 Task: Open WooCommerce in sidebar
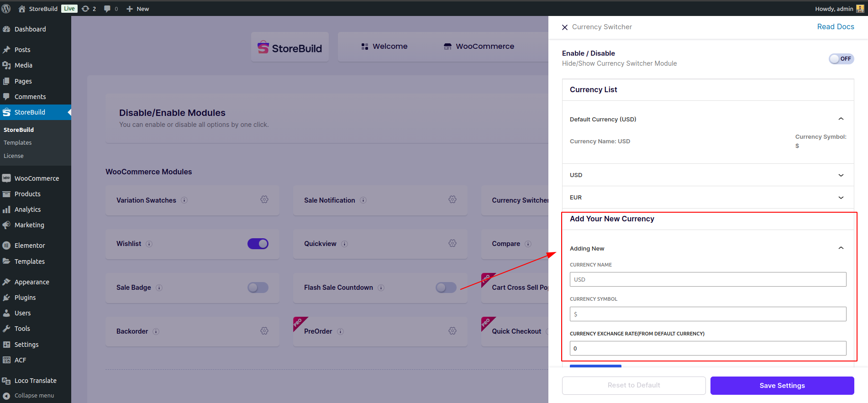pos(36,178)
